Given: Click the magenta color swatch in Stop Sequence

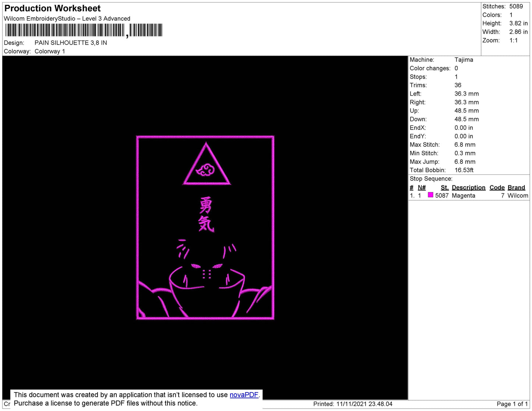Looking at the screenshot, I should click(x=430, y=195).
